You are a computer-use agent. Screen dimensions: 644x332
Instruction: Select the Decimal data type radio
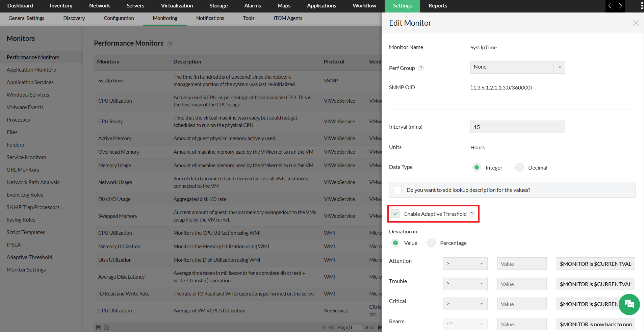coord(519,168)
